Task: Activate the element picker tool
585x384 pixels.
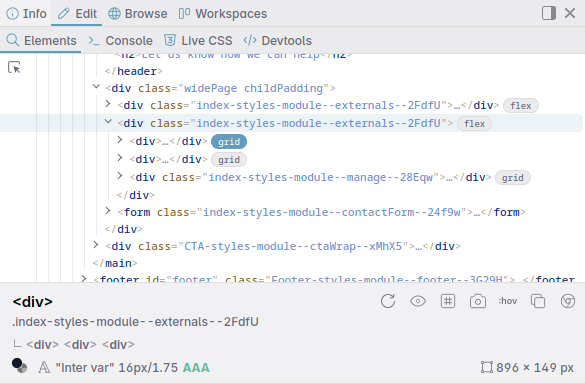Action: pyautogui.click(x=14, y=68)
